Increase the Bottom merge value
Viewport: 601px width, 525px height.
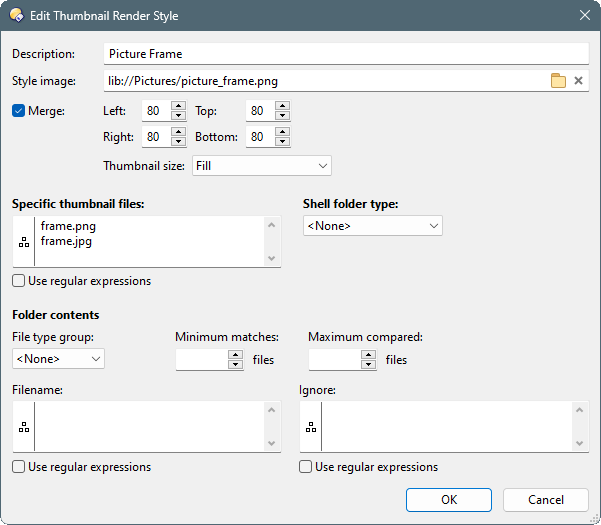[x=282, y=132]
